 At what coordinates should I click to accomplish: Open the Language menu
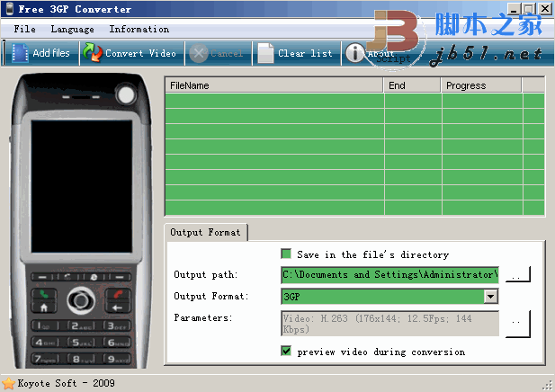72,30
